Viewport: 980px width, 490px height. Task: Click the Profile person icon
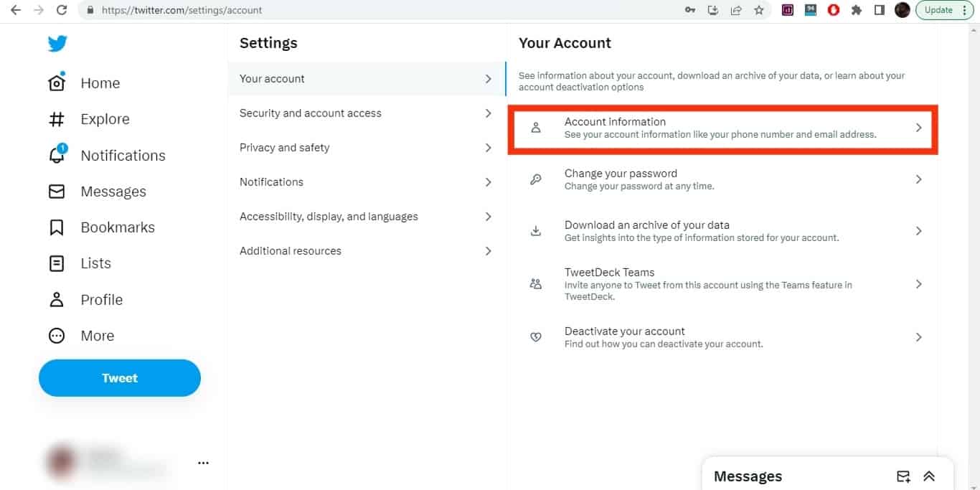[x=57, y=299]
